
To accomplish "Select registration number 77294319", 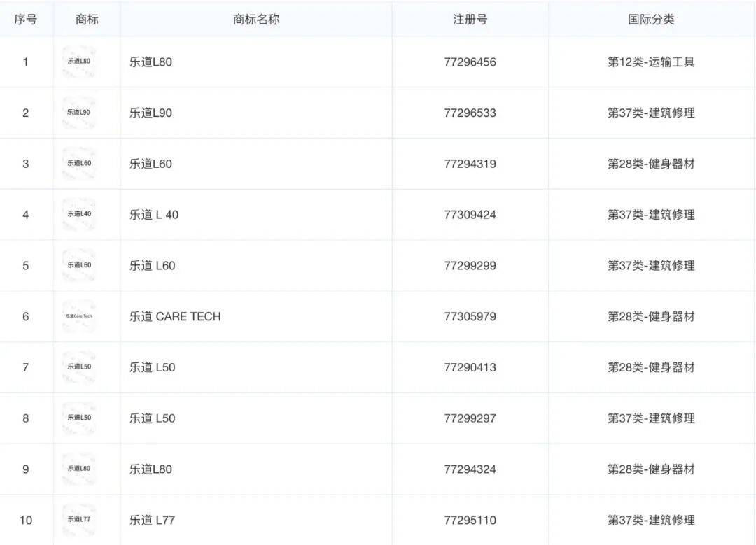I will tap(470, 164).
